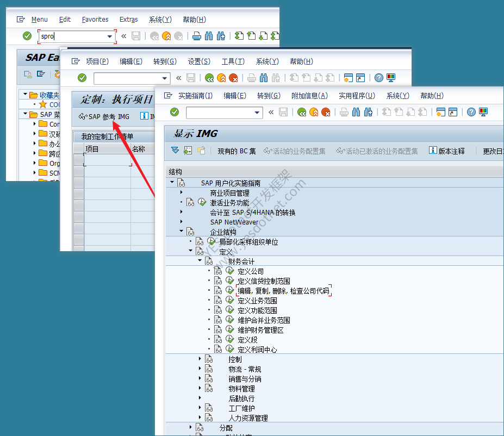
Task: Click the Expand all nodes icon under Display IMG title
Action: (175, 151)
